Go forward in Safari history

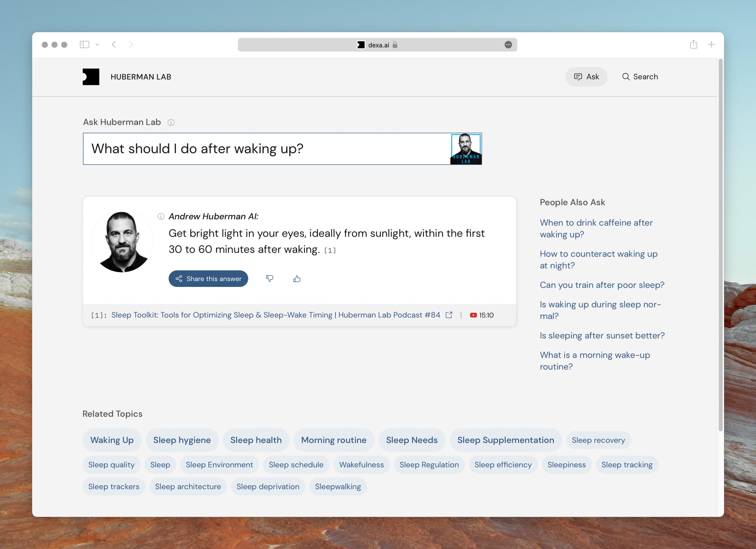click(x=131, y=44)
